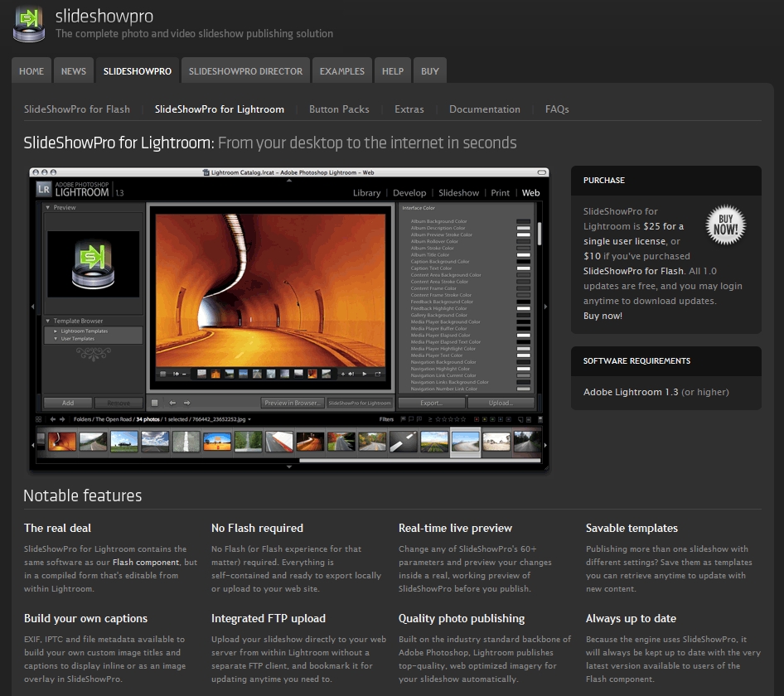Click the Caption Text Color swatch
Viewport: 784px width, 696px height.
pos(524,268)
